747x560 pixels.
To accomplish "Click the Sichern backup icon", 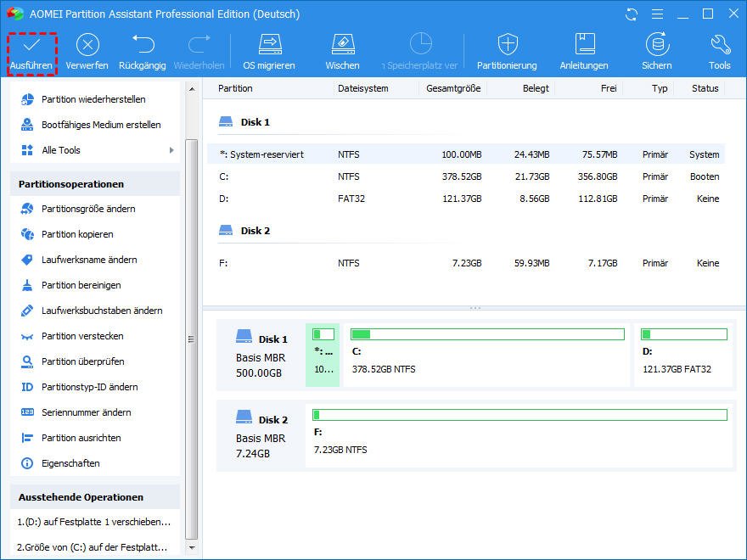I will tap(656, 46).
